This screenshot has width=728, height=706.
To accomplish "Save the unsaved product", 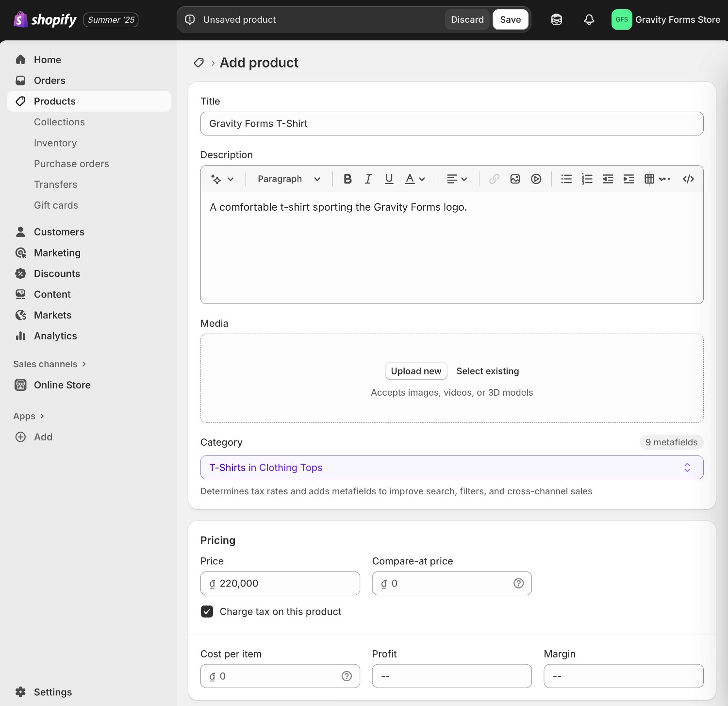I will (511, 19).
